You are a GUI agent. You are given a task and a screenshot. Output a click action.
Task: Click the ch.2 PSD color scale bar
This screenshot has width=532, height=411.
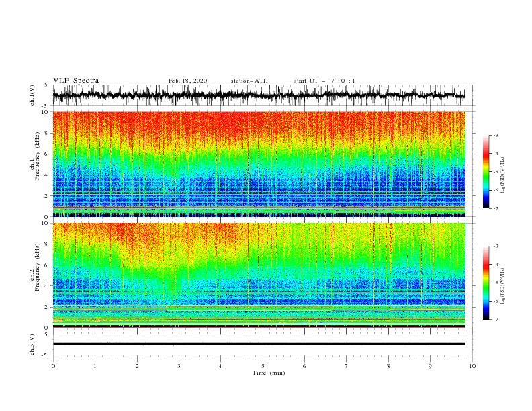[486, 283]
